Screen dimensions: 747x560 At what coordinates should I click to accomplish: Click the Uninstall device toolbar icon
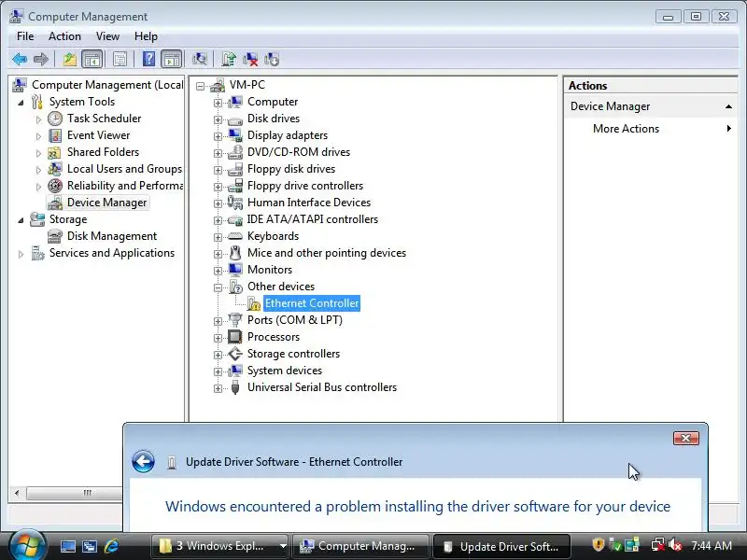250,60
